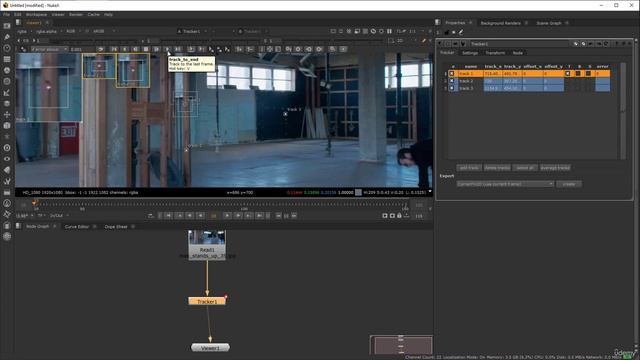Click the stop tracking button
This screenshot has width=640, height=360.
click(x=146, y=49)
